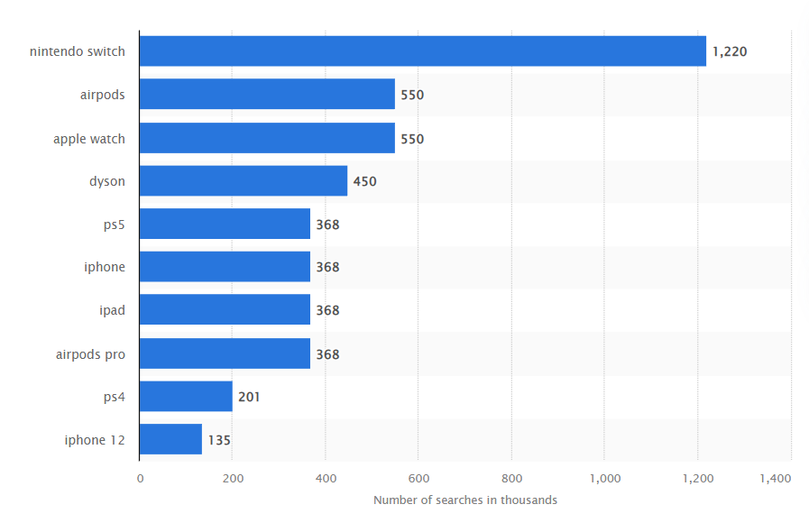Screen dimensions: 809x532
Task: Click the 'iphone' category label
Action: pyautogui.click(x=105, y=267)
